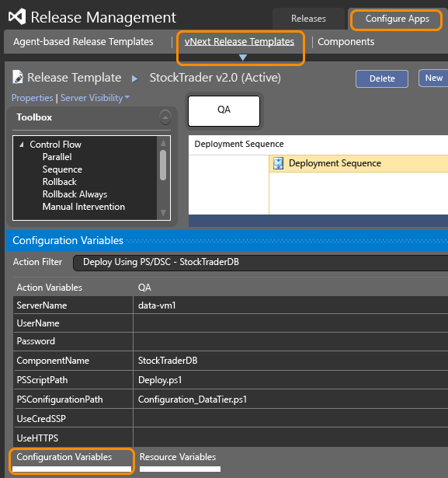Click the Delete button

click(x=382, y=79)
